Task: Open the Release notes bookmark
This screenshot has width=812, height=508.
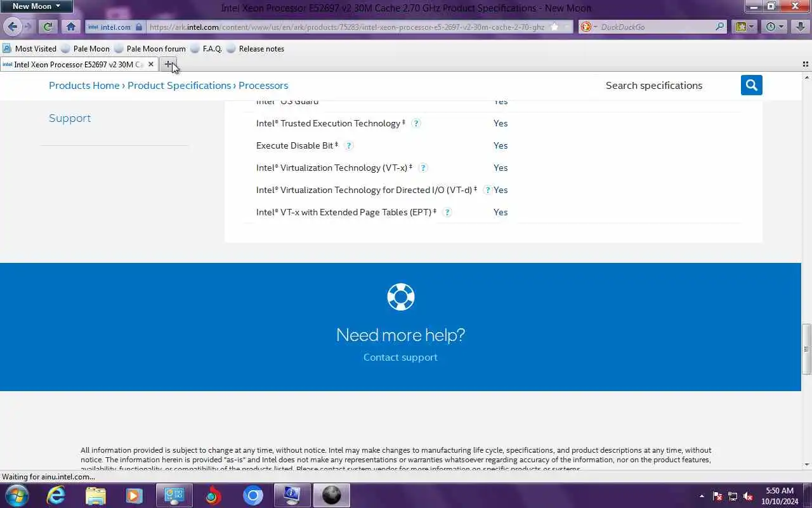Action: click(255, 48)
